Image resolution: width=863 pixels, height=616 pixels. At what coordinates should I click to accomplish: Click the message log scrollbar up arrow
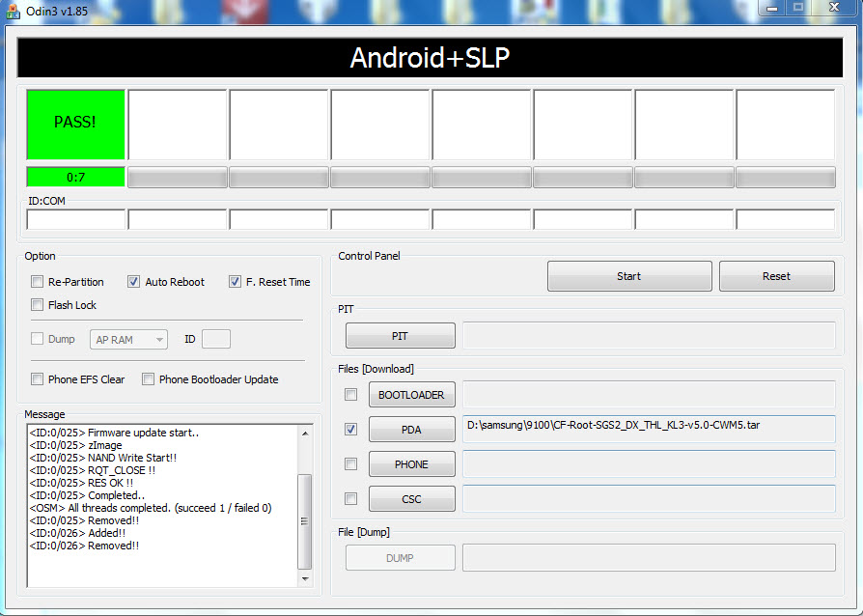click(305, 434)
